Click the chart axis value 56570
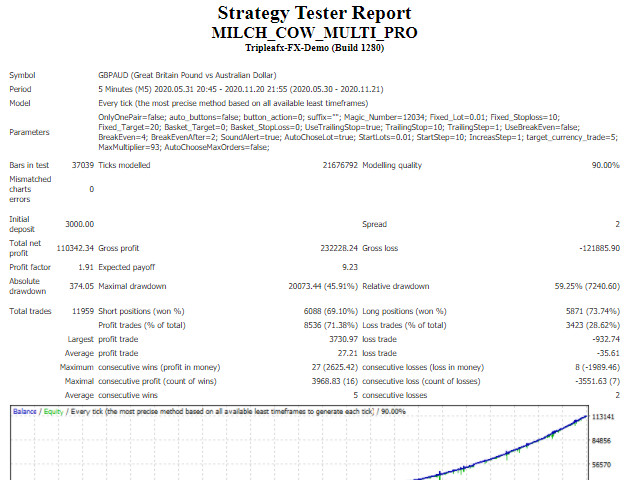Image resolution: width=640 pixels, height=480 pixels. [x=601, y=465]
